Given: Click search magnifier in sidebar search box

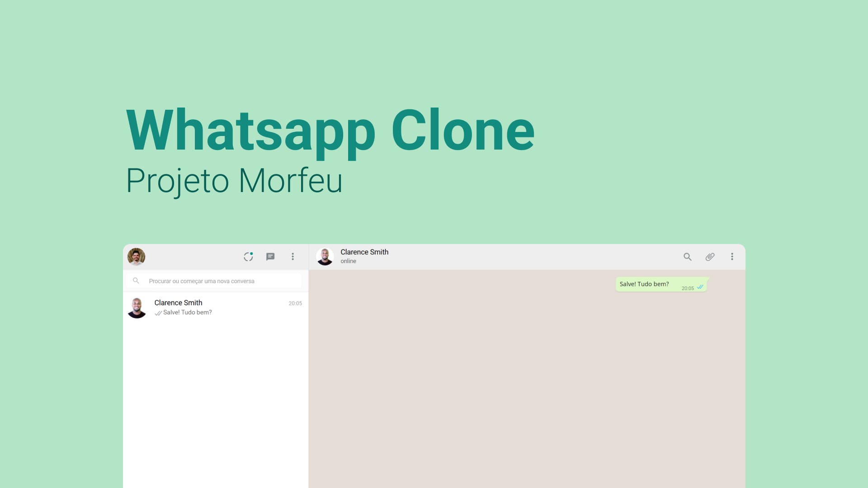Looking at the screenshot, I should 136,281.
